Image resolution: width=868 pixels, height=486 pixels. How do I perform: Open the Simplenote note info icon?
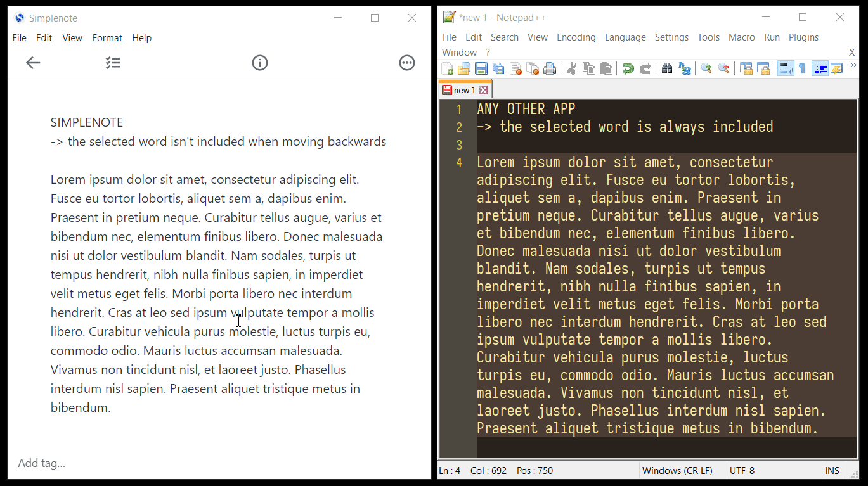pos(260,63)
